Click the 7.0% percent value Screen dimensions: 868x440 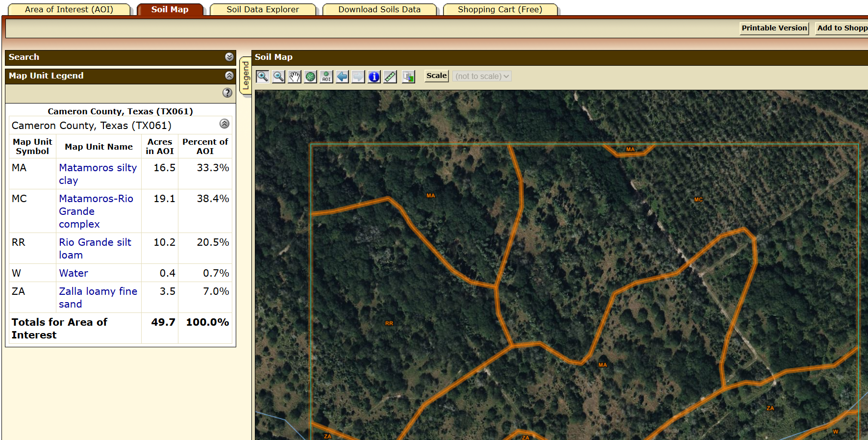[x=216, y=291]
